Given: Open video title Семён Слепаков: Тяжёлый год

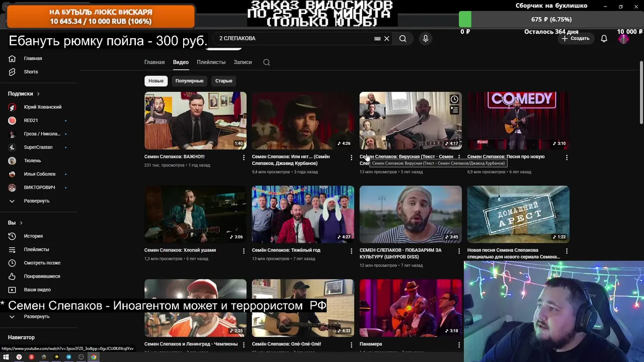Looking at the screenshot, I should tap(286, 250).
